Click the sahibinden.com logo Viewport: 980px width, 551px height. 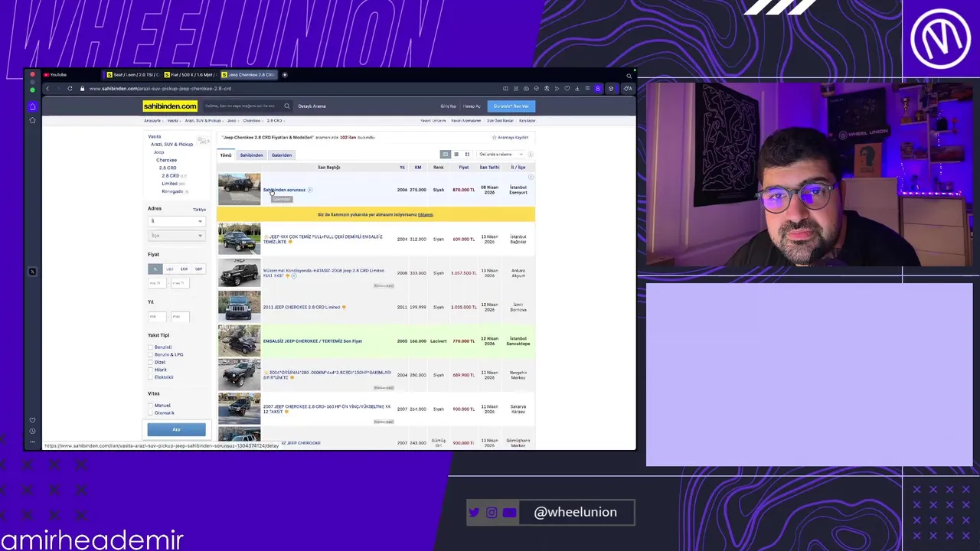pos(170,106)
